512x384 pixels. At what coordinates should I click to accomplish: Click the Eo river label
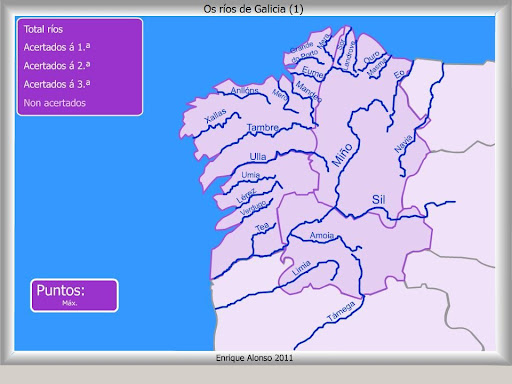[x=399, y=74]
